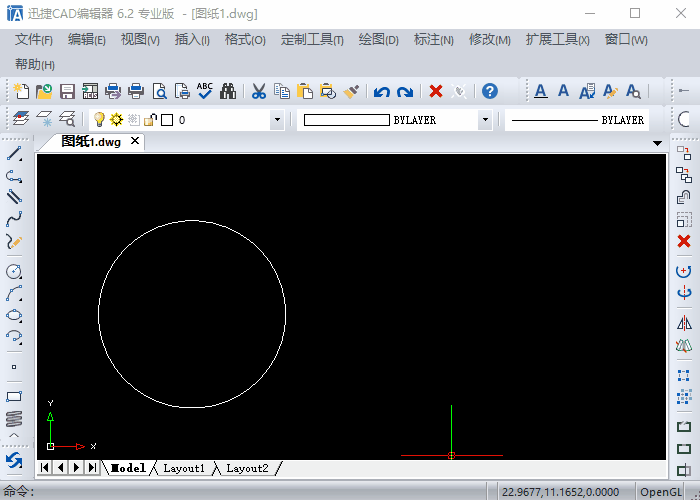Open the layer manager icon
Image resolution: width=700 pixels, height=500 pixels.
[21, 119]
